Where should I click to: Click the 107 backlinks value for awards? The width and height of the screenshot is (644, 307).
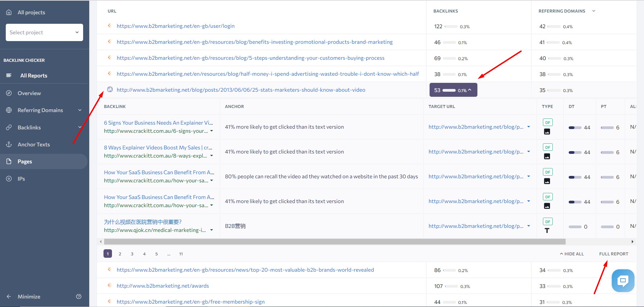tap(438, 286)
